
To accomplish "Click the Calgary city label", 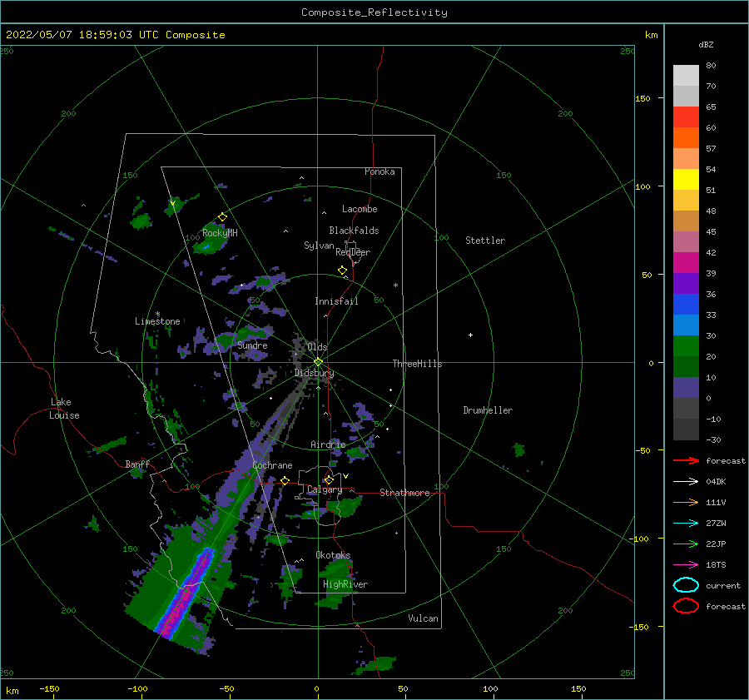I will tap(325, 489).
